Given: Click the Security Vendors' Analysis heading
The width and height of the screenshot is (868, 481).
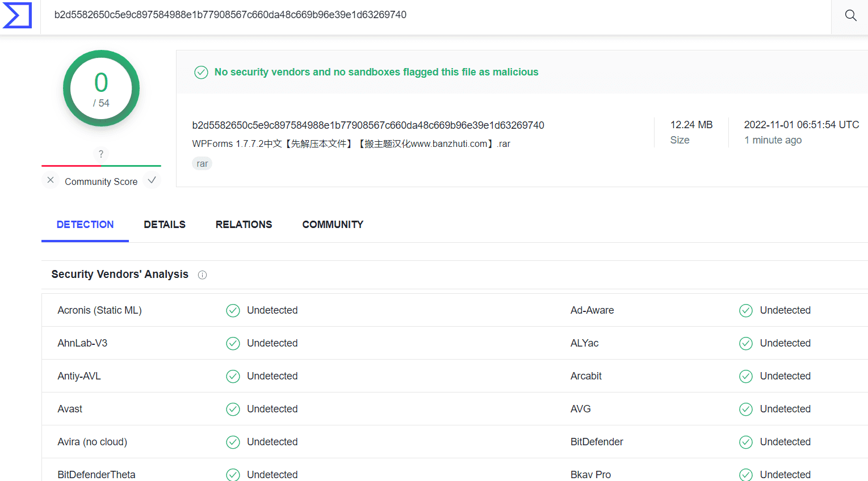Looking at the screenshot, I should (120, 275).
